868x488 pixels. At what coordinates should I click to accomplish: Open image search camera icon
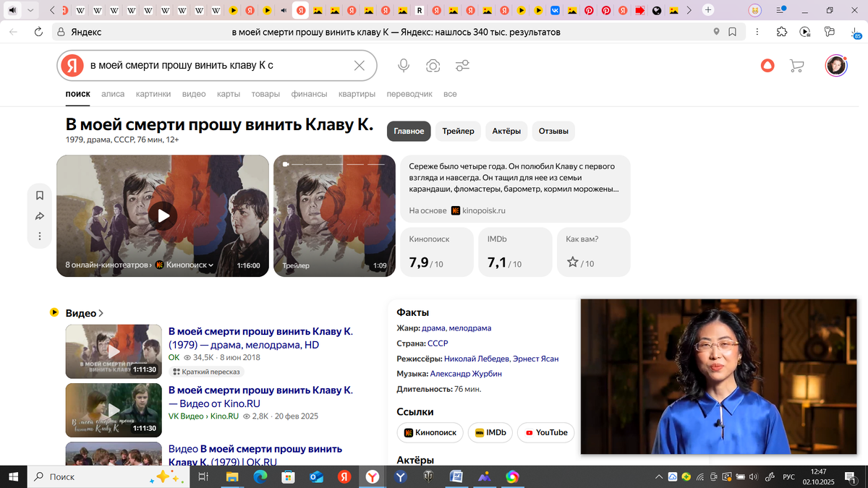coord(433,66)
